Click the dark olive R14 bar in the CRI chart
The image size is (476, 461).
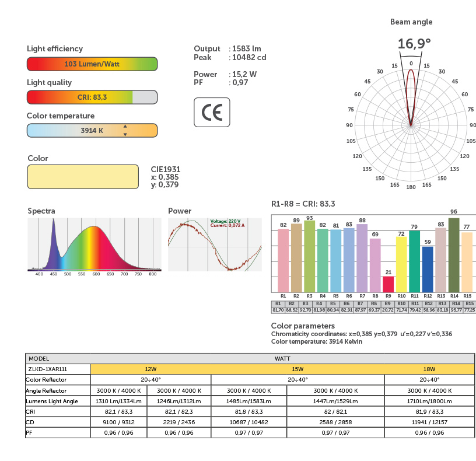coord(454,255)
